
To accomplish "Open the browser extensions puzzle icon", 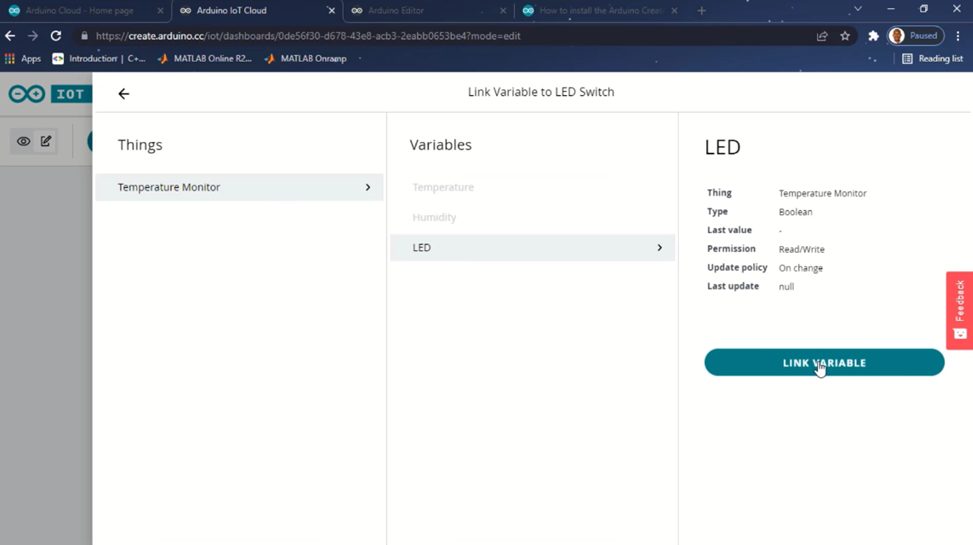I will pos(873,36).
